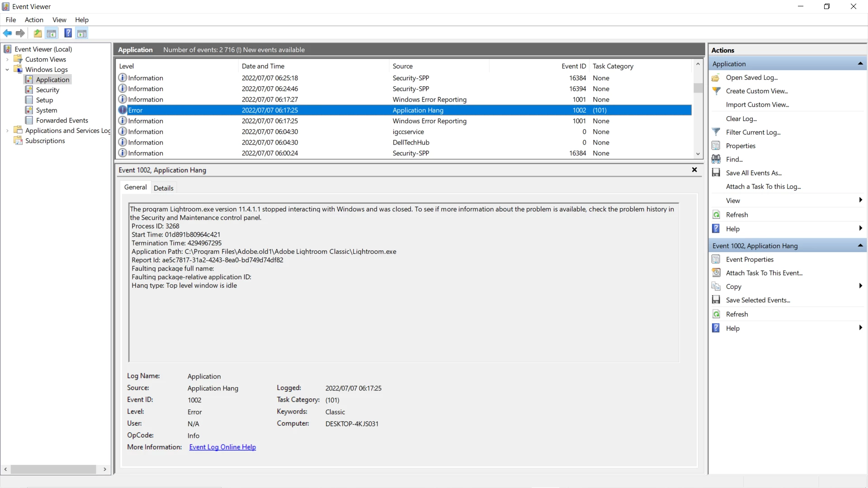Click the Back arrow toolbar icon

(x=7, y=33)
